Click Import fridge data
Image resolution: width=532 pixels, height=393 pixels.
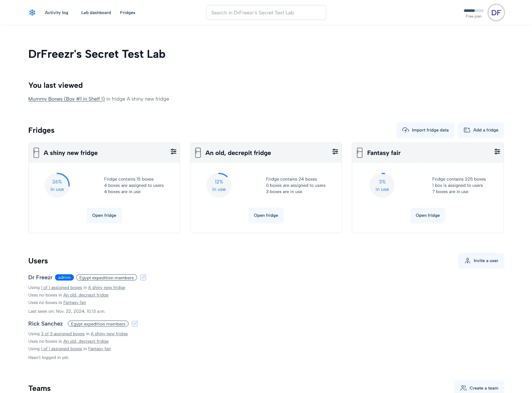coord(425,130)
